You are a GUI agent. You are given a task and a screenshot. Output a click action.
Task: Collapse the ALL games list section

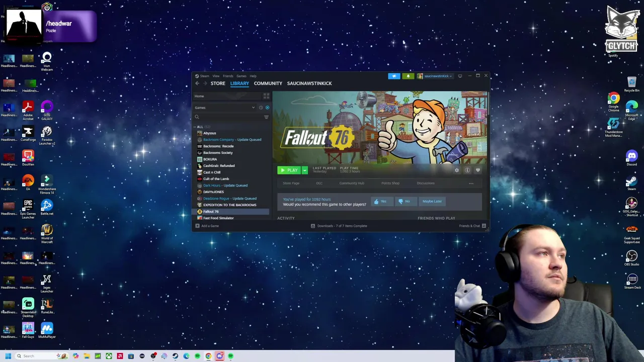pyautogui.click(x=195, y=127)
